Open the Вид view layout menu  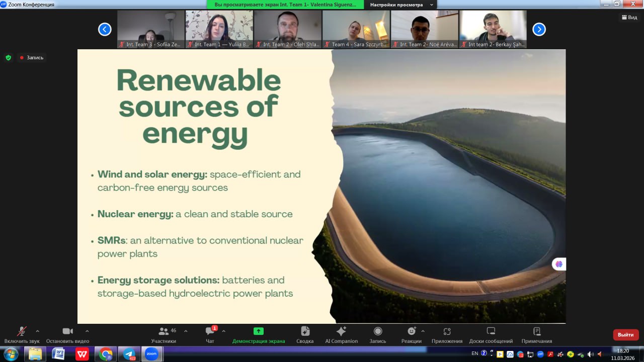[x=629, y=17]
